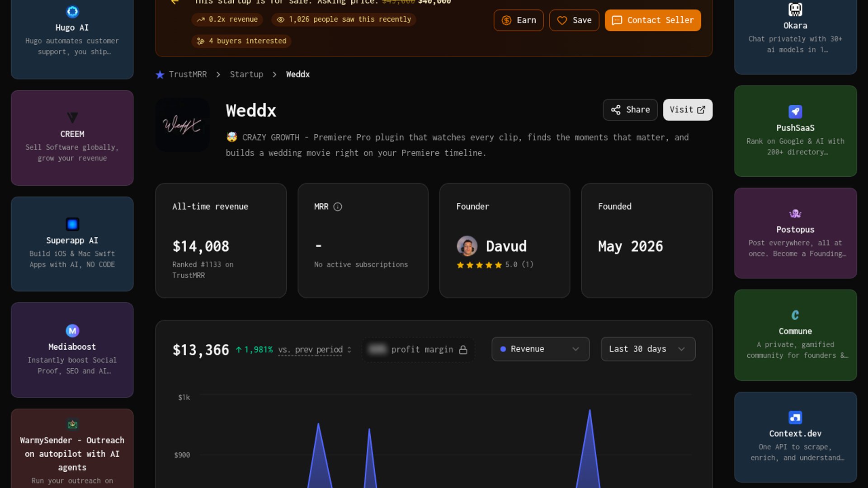Click the MRR info icon
The image size is (868, 488).
click(x=338, y=206)
